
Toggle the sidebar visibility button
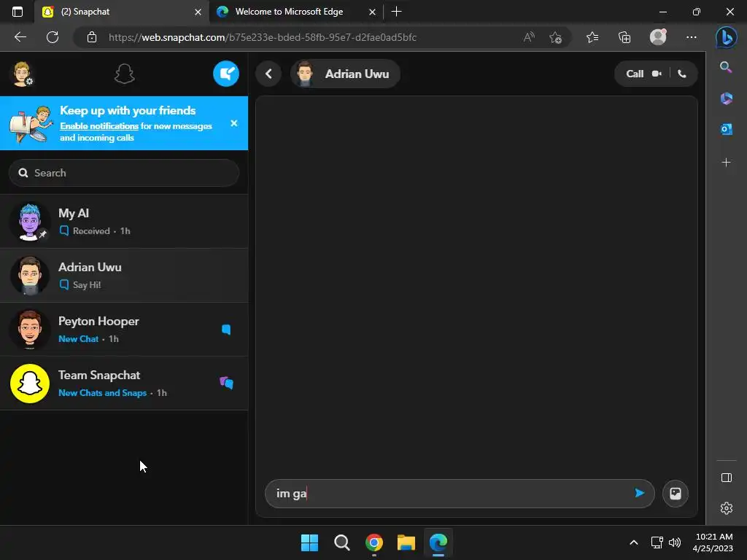coord(726,478)
